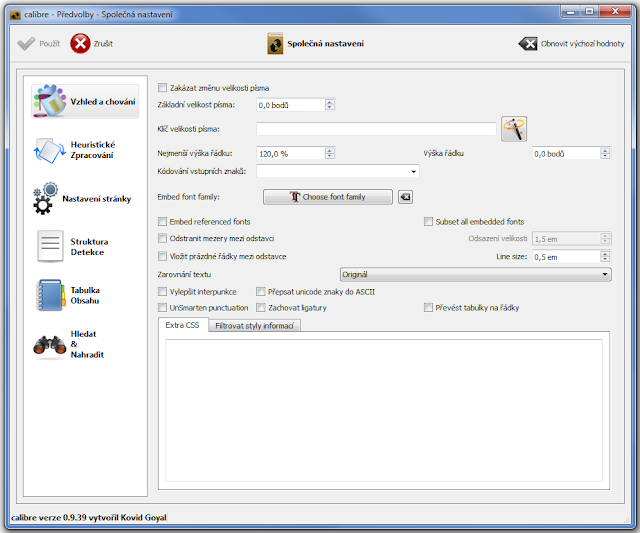The height and width of the screenshot is (533, 640).
Task: Click the Embed font family label
Action: click(189, 197)
